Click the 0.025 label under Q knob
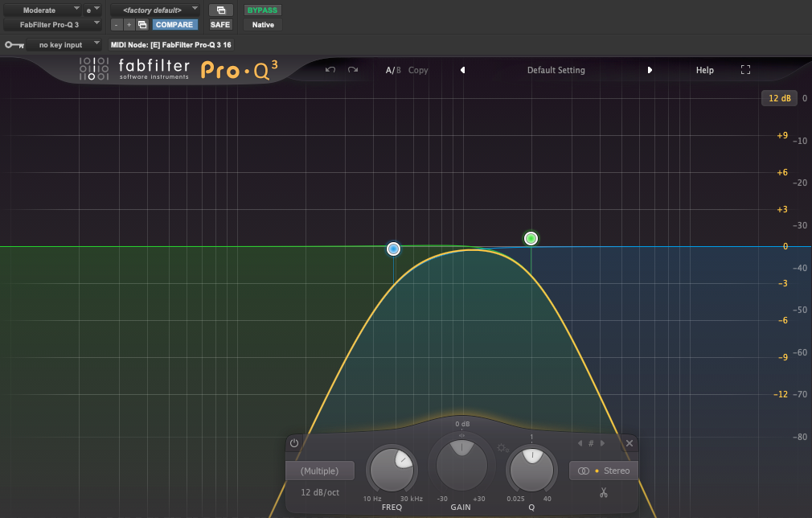The height and width of the screenshot is (518, 812). click(515, 499)
